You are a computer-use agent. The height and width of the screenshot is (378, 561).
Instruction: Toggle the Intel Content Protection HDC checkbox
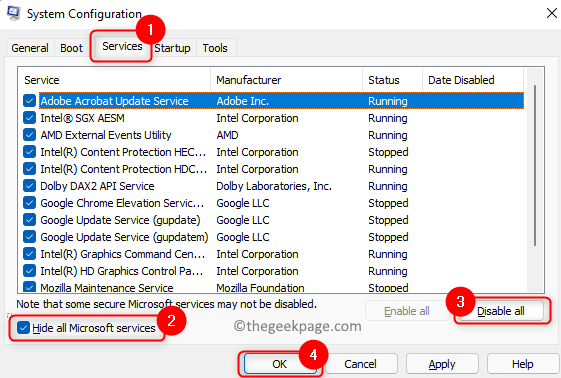tap(29, 169)
